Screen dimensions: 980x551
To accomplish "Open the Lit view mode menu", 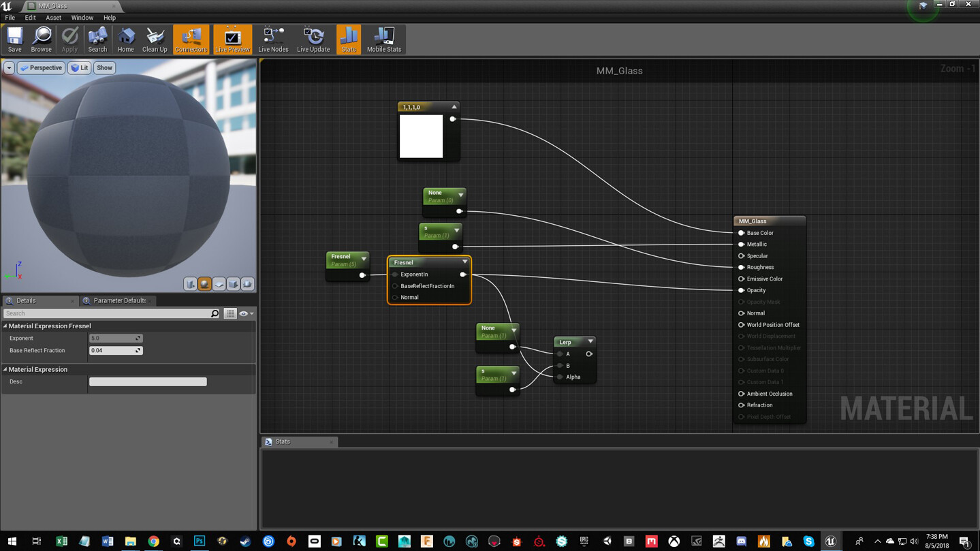I will 80,68.
